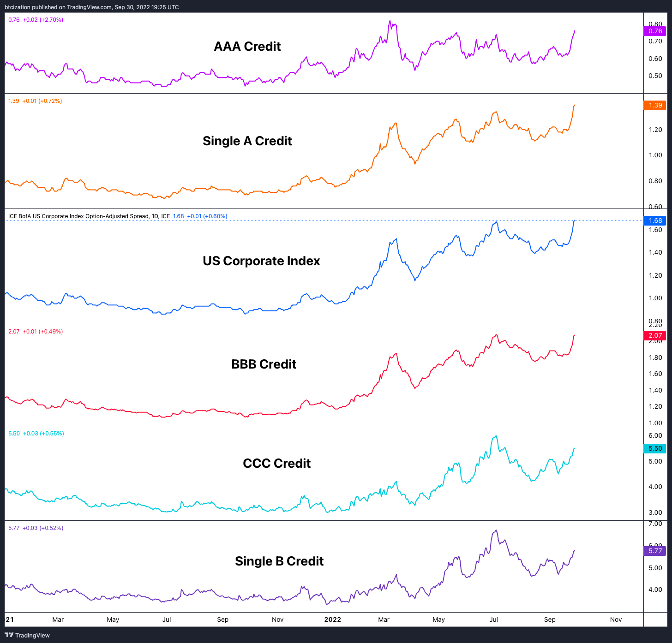The image size is (672, 643).
Task: Click the Single A Credit 1.39 price flag
Action: (x=654, y=106)
